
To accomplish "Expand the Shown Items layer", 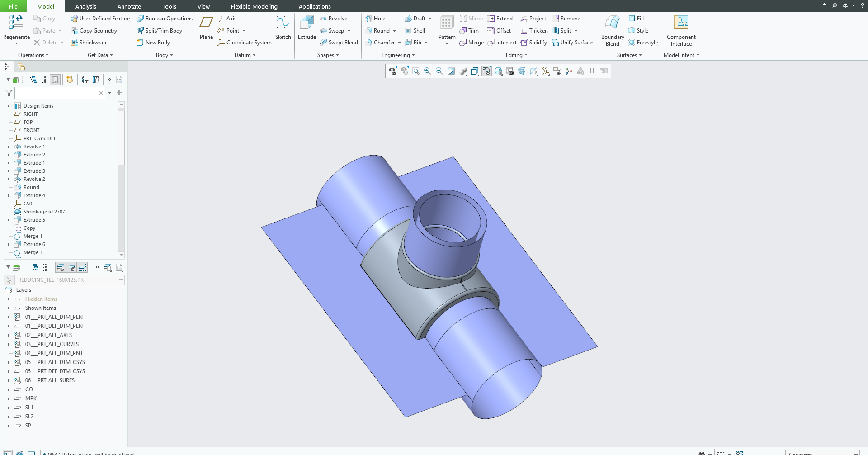I will (x=9, y=308).
